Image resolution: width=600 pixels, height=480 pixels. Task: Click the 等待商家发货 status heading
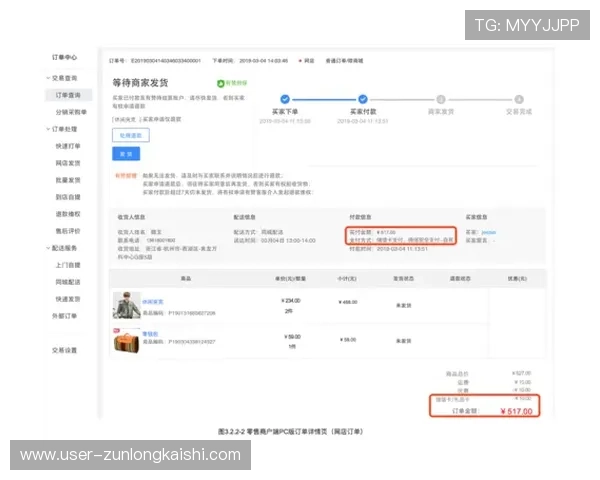[140, 83]
